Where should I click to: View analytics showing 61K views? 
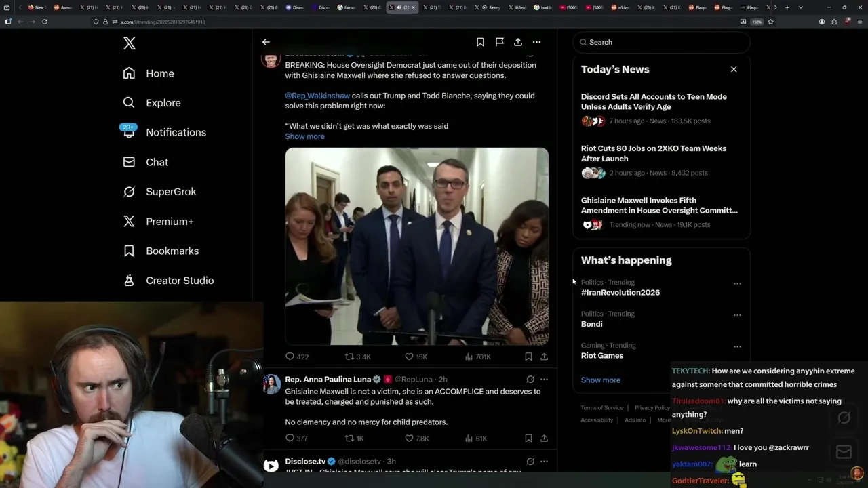pos(475,439)
